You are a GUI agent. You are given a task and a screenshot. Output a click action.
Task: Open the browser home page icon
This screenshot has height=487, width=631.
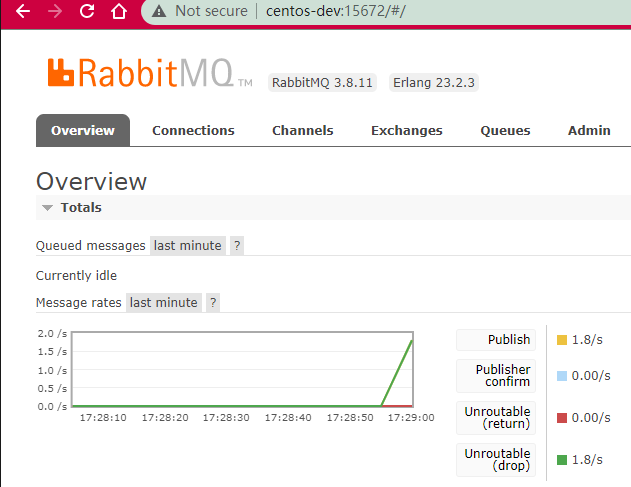tap(119, 11)
